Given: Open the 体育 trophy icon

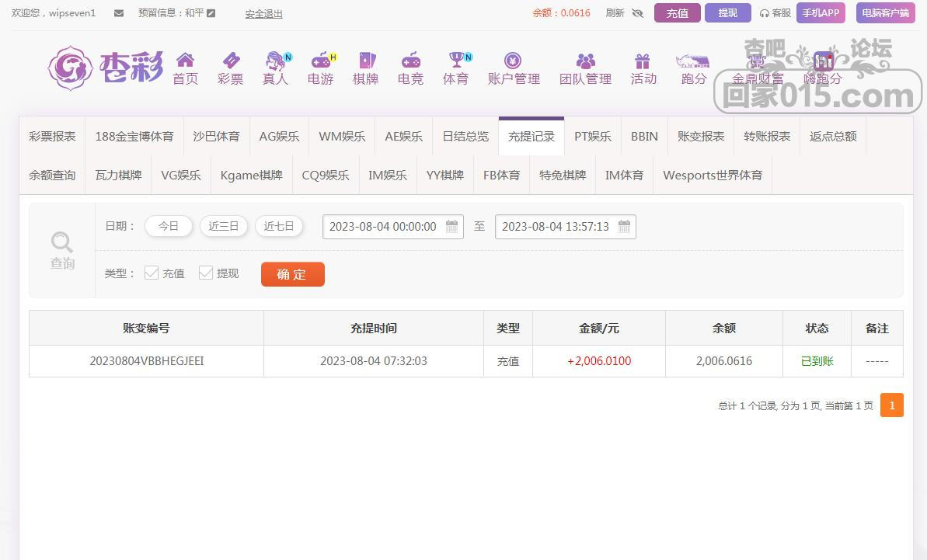Looking at the screenshot, I should [456, 61].
